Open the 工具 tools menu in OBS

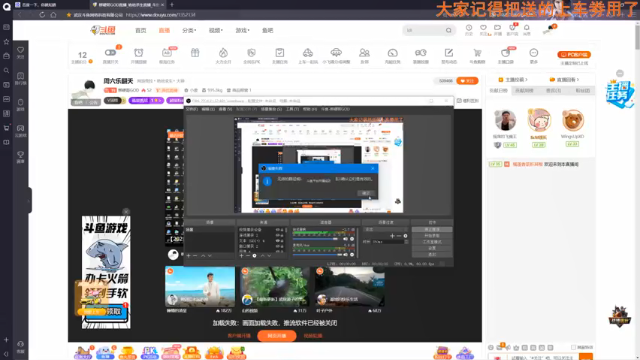tap(292, 109)
